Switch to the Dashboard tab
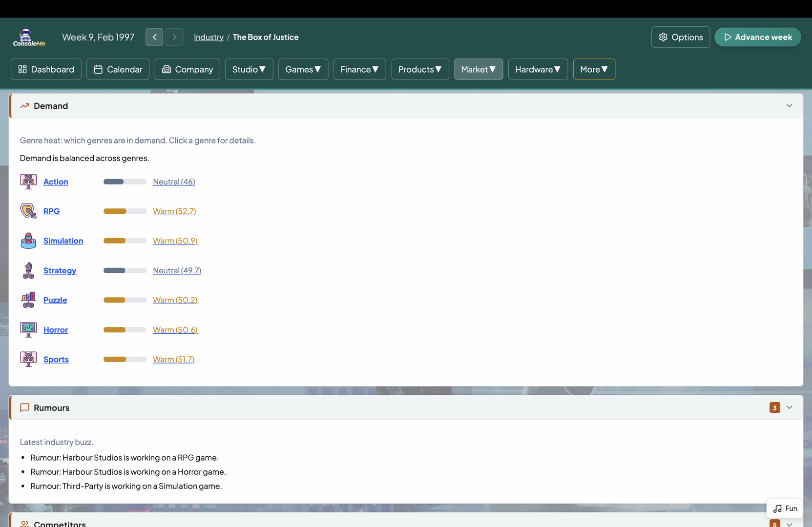The height and width of the screenshot is (527, 812). (x=45, y=69)
